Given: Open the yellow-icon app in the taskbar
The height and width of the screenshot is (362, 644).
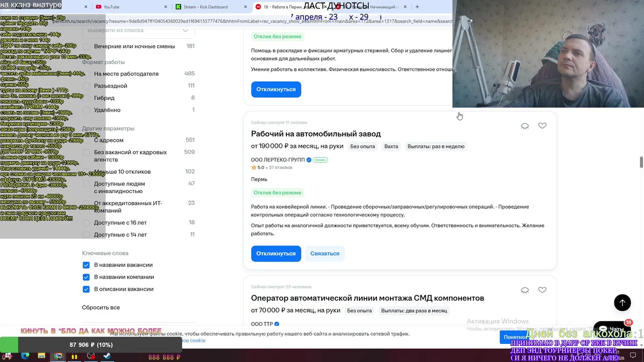Looking at the screenshot, I should 74,356.
